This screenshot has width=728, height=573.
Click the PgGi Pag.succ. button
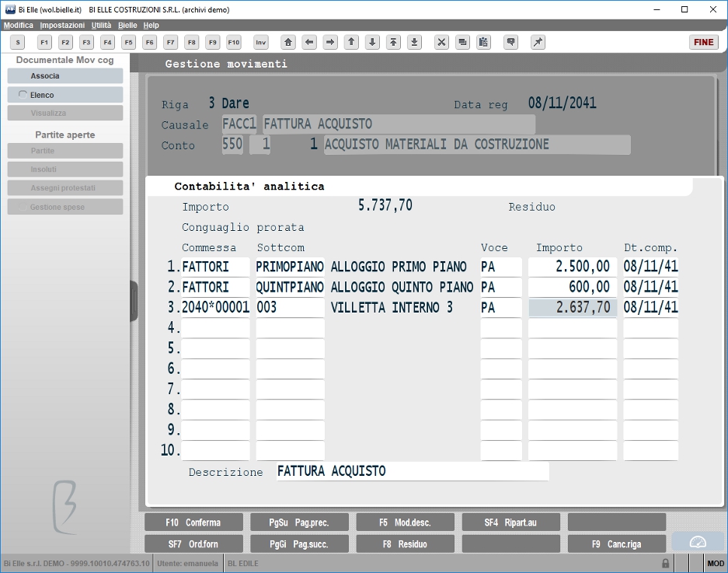(299, 543)
